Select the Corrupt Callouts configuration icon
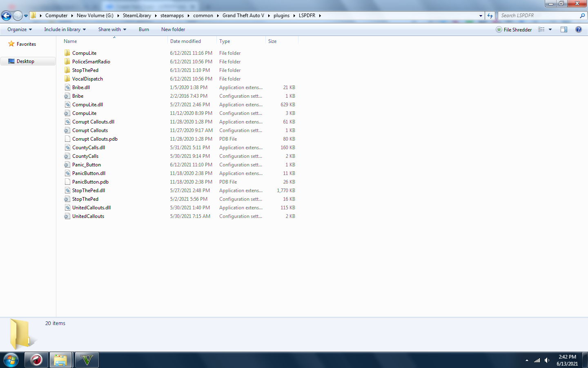588x368 pixels. (67, 130)
